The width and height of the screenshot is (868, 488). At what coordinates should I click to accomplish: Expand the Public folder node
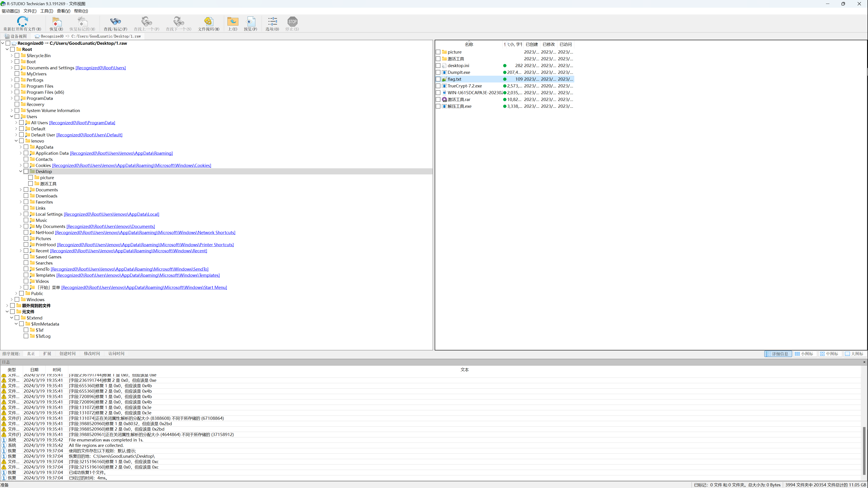tap(16, 293)
